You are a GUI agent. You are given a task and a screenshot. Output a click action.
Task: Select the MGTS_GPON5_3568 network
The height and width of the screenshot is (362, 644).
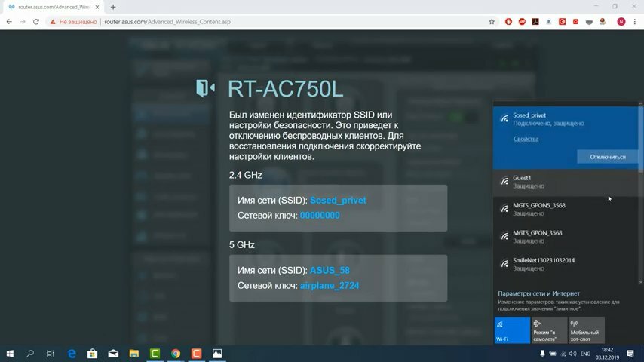coord(566,209)
